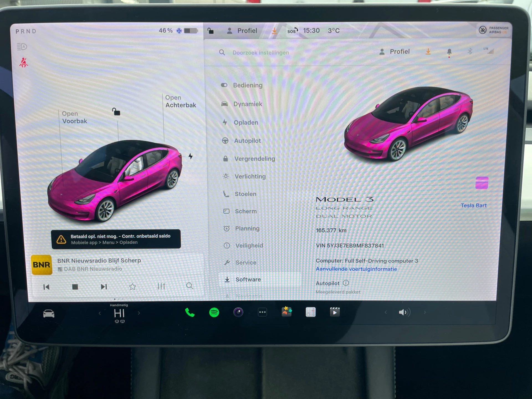
Task: Launch Spotify from the app launcher bar
Action: (214, 312)
